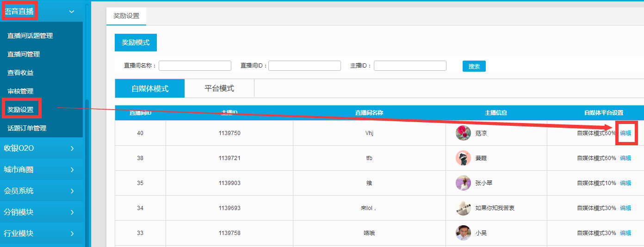The height and width of the screenshot is (247, 644).
Task: Click room name cell 咯哦
Action: click(369, 233)
